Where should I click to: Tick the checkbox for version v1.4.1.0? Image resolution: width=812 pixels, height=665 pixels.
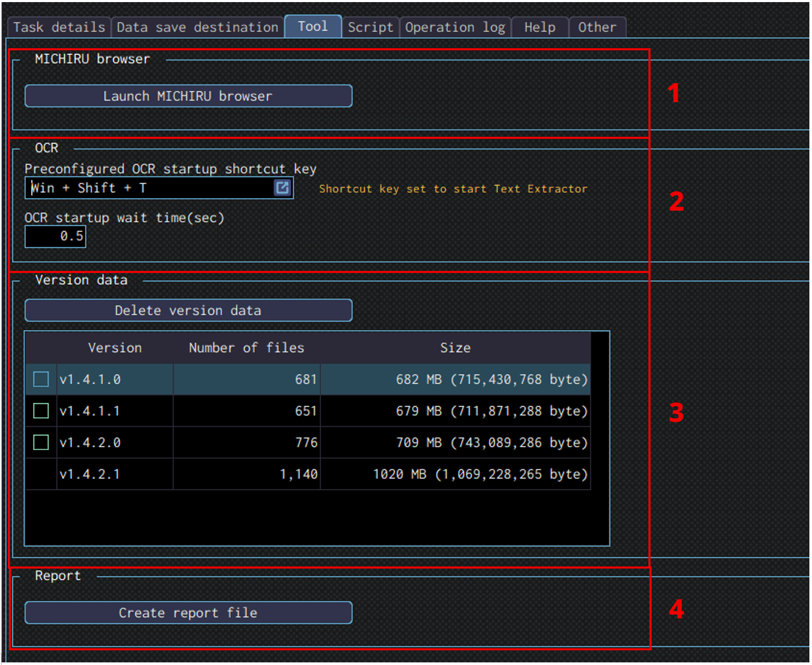click(x=41, y=379)
